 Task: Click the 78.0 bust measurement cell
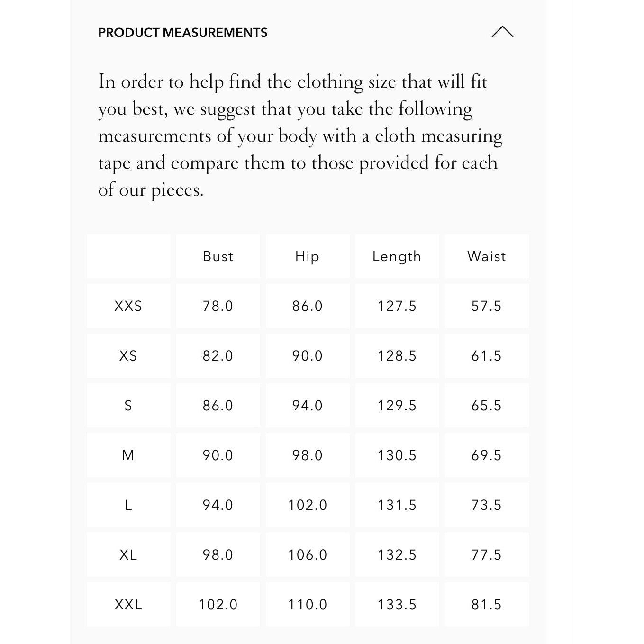[218, 306]
